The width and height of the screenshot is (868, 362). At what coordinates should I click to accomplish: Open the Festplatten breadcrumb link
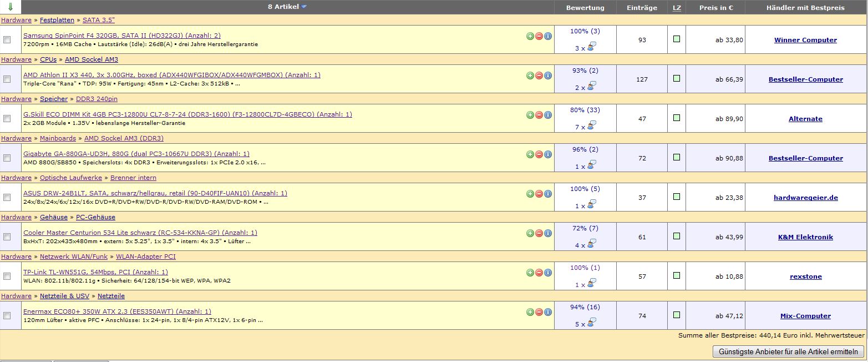[x=57, y=20]
